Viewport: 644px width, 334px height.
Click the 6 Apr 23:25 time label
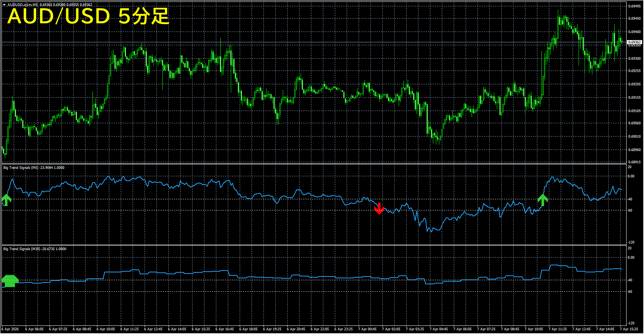point(343,329)
